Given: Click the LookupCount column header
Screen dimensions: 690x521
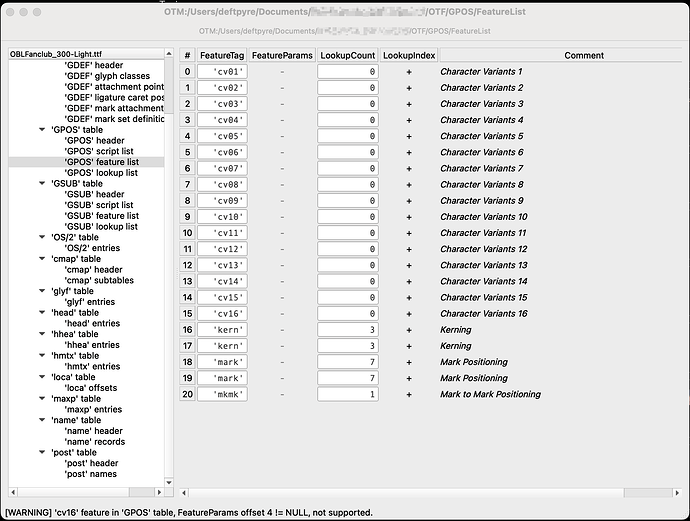Looking at the screenshot, I should pyautogui.click(x=348, y=55).
